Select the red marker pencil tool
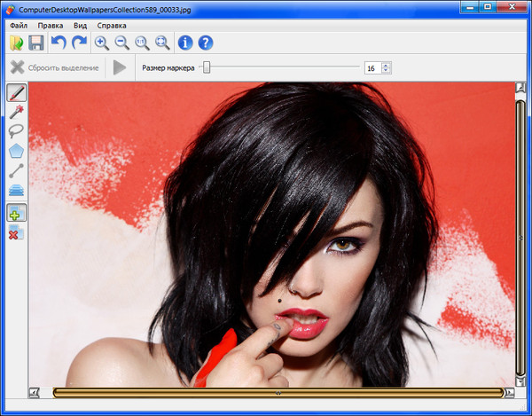This screenshot has width=532, height=416. point(16,92)
